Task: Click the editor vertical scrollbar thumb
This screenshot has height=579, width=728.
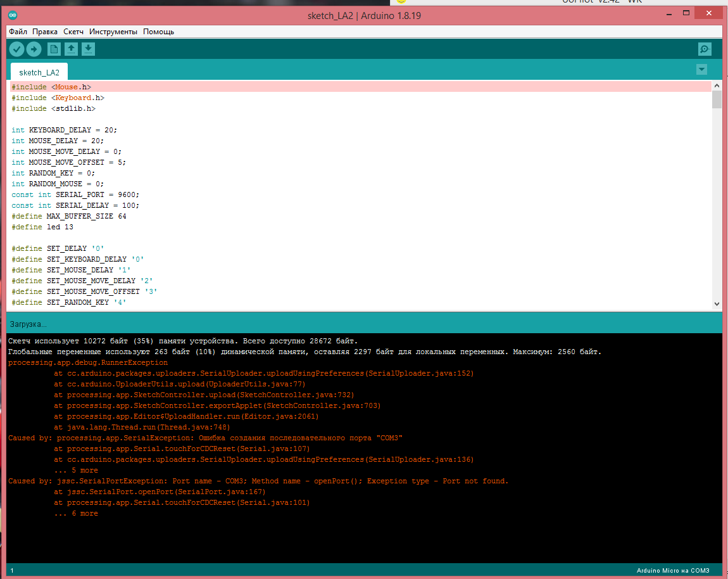Action: tap(717, 100)
